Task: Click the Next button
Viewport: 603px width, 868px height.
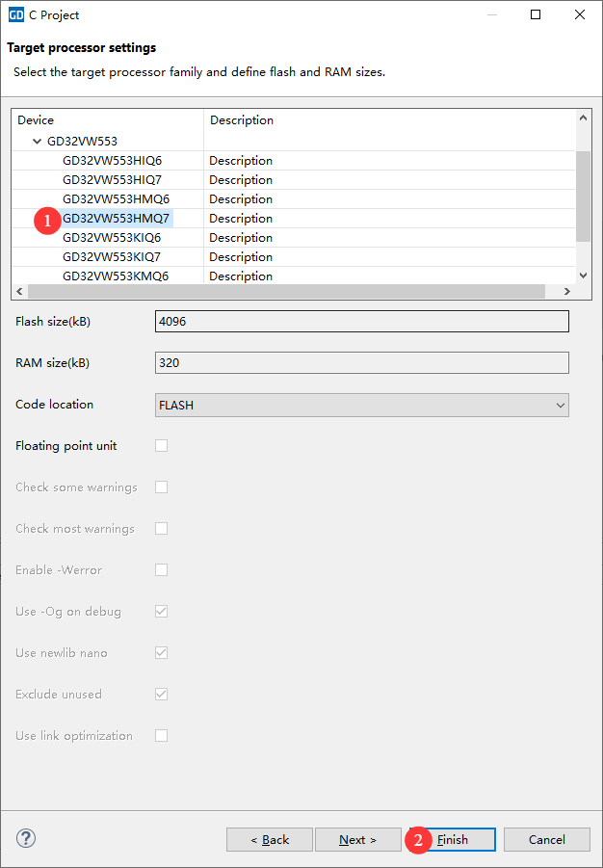Action: coord(357,840)
